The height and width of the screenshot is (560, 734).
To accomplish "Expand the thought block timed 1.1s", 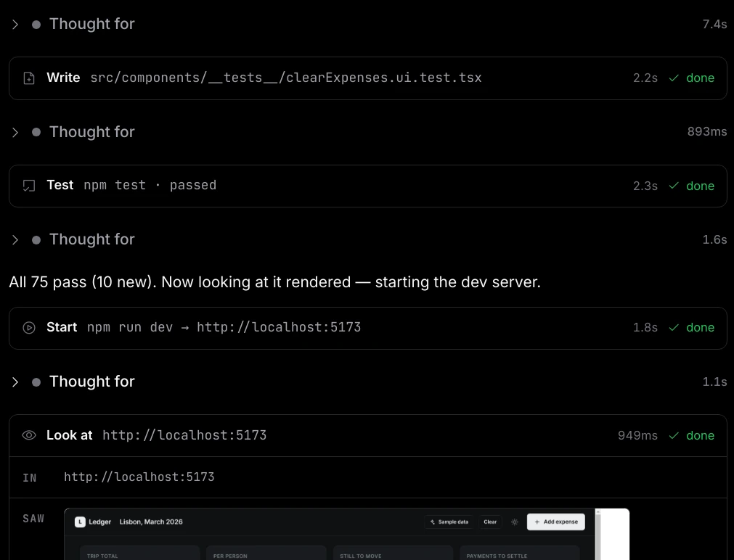I will click(x=15, y=382).
